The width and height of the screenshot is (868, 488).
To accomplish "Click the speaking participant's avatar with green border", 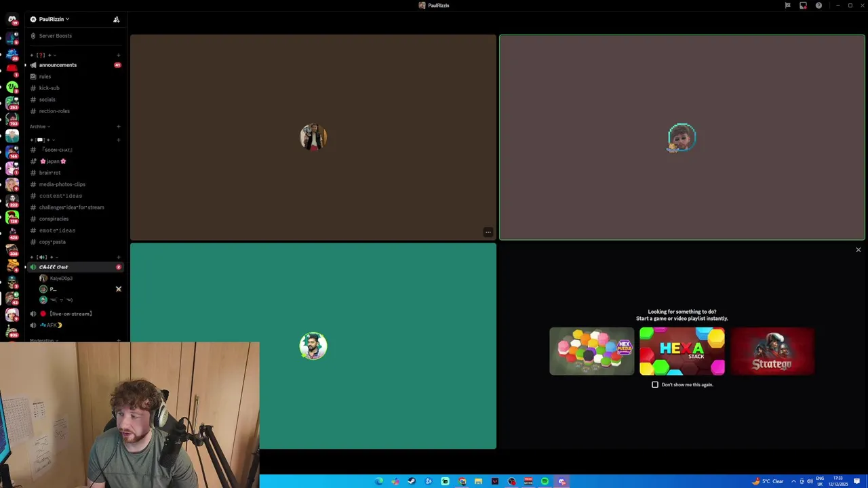I will 682,138.
